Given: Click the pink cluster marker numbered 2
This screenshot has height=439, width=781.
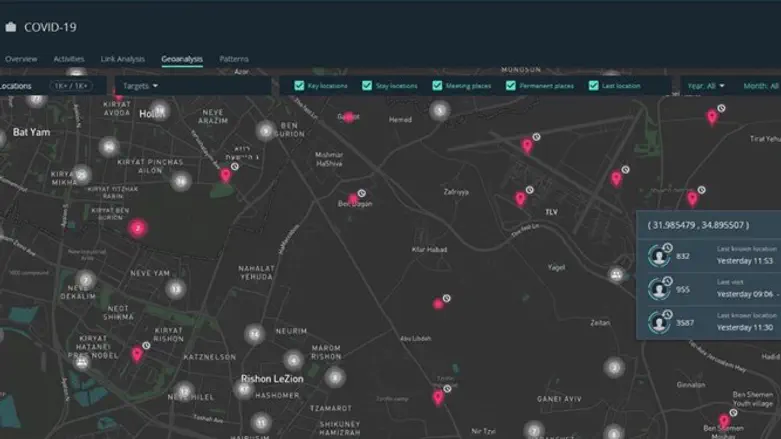Looking at the screenshot, I should (x=137, y=228).
